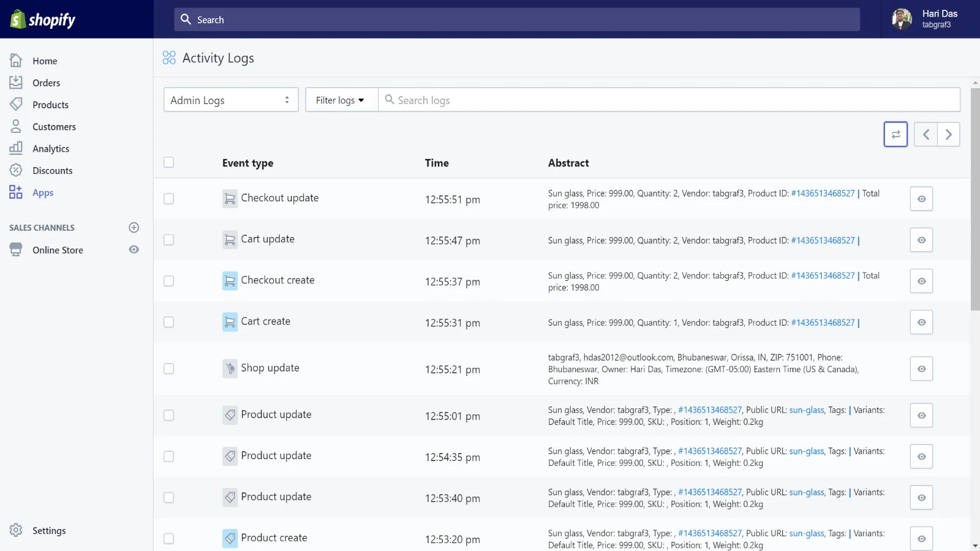Toggle Online Store visibility eye icon
This screenshot has width=980, height=551.
134,250
